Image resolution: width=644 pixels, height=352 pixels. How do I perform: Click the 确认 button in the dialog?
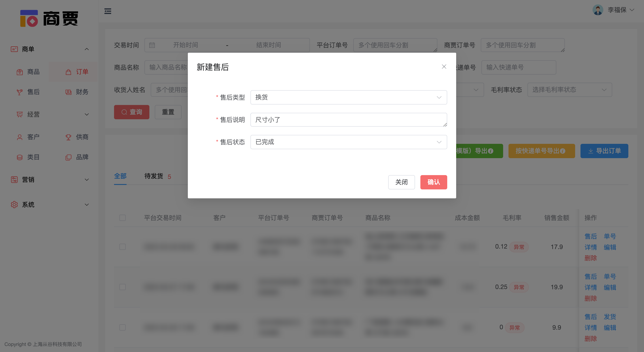pos(434,182)
